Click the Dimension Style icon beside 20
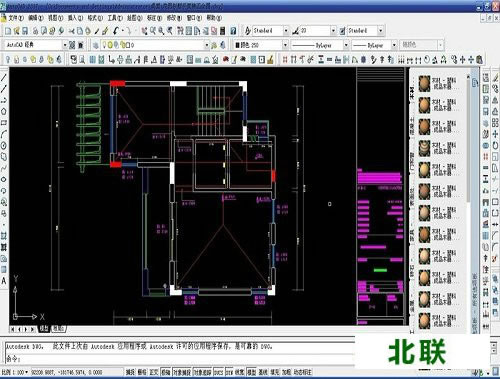Image resolution: width=500 pixels, height=379 pixels. coord(296,31)
